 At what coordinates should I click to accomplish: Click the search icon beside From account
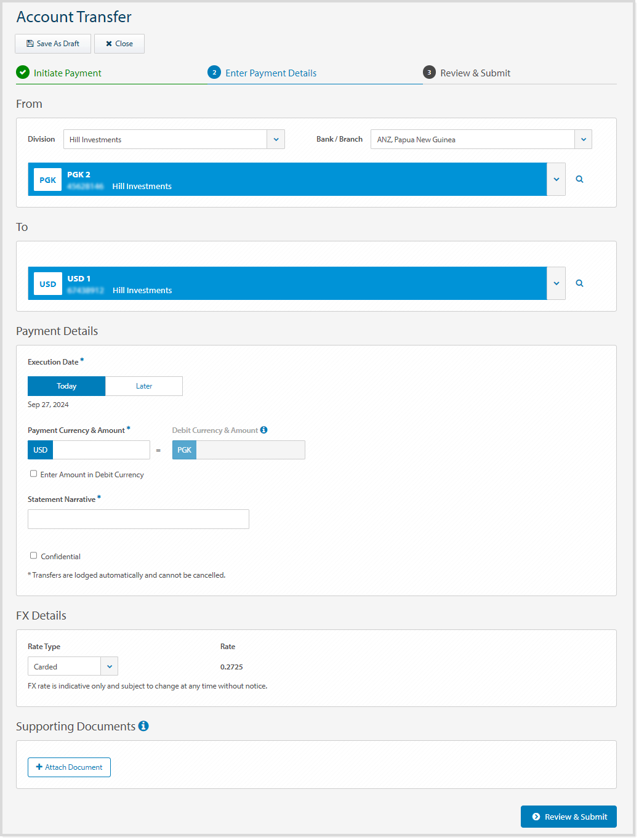(579, 179)
